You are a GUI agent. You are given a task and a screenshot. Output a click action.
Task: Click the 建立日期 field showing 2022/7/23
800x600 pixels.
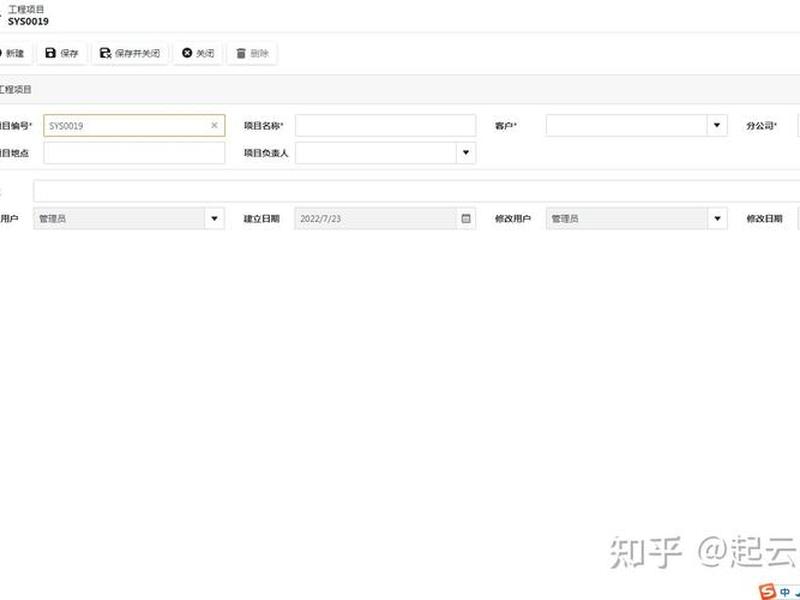385,218
